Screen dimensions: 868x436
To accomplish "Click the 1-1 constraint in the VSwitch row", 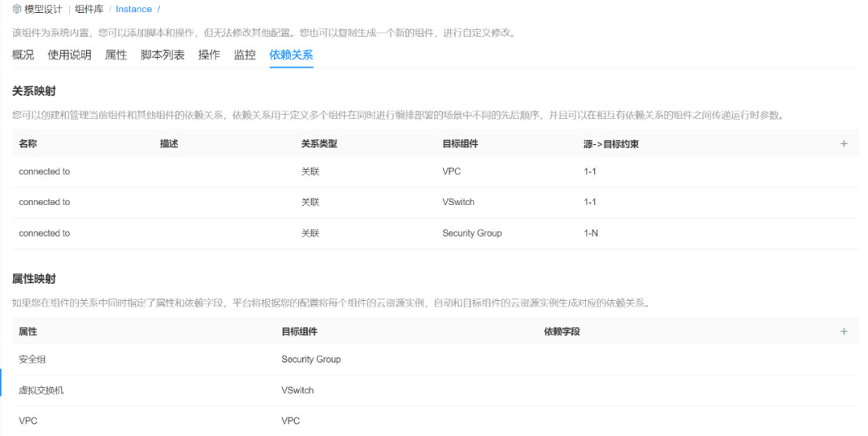I will [590, 202].
